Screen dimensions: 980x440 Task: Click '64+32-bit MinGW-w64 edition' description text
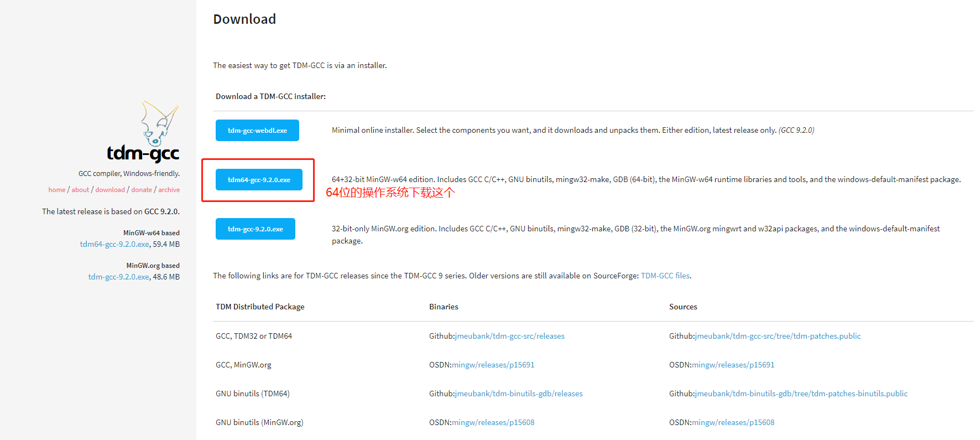(x=646, y=179)
